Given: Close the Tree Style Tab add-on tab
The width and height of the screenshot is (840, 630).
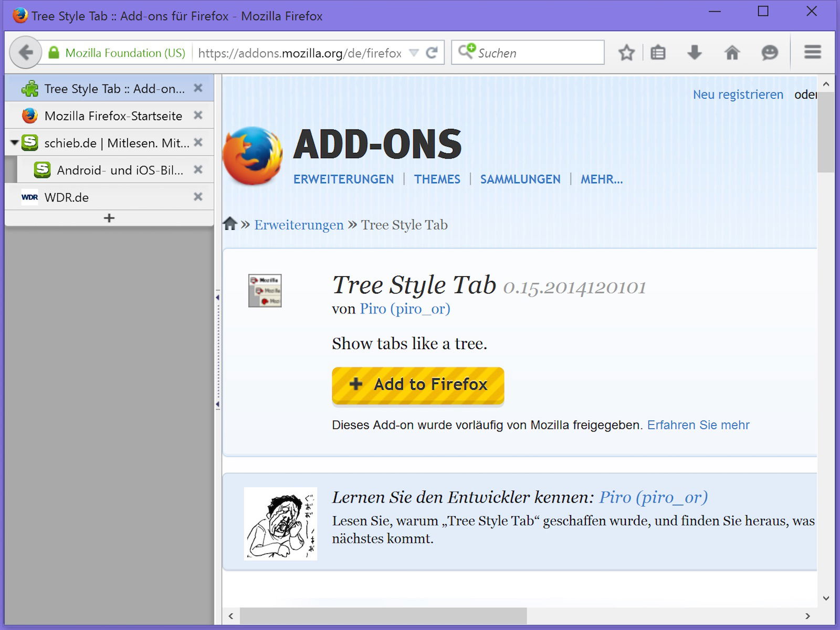Looking at the screenshot, I should coord(198,88).
